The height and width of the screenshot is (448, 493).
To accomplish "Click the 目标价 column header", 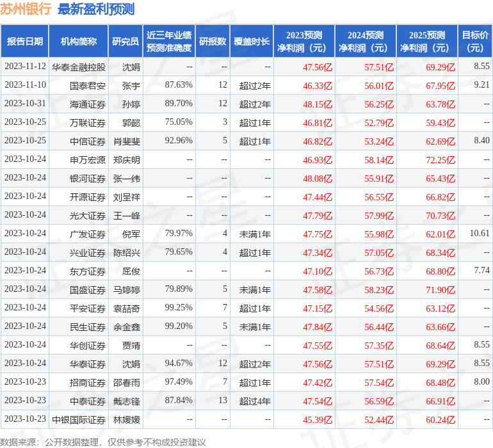I will [x=475, y=41].
